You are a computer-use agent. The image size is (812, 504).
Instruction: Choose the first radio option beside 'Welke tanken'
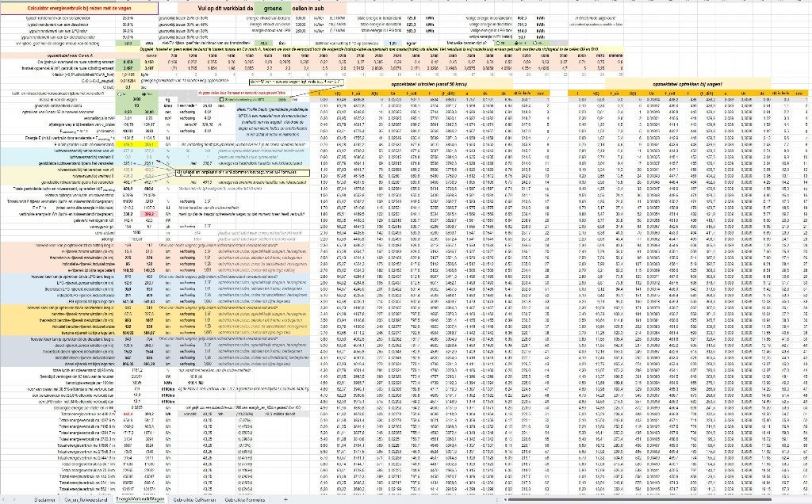click(498, 43)
